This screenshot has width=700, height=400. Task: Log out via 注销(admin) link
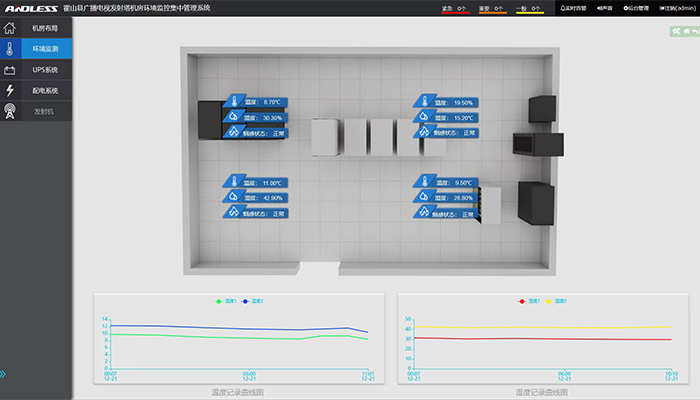[x=676, y=8]
